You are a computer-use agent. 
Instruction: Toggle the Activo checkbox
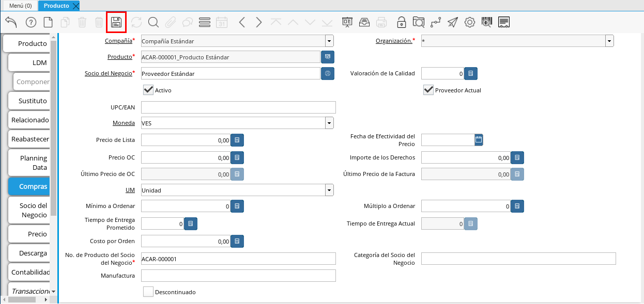coord(148,90)
